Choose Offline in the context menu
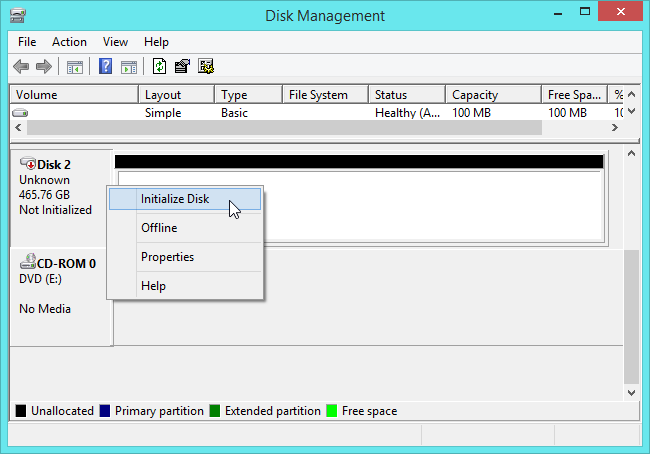 coord(159,228)
